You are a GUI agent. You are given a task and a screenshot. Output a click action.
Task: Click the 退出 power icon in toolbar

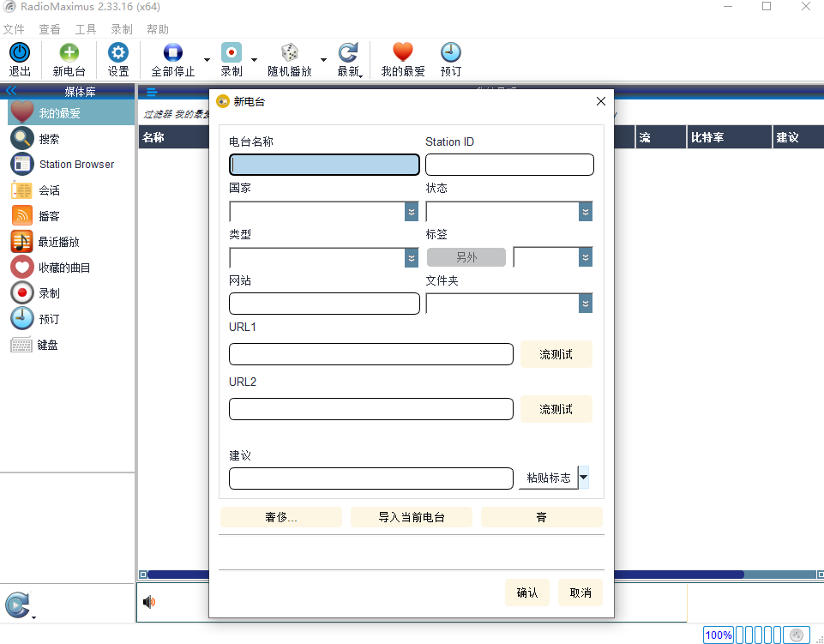20,52
